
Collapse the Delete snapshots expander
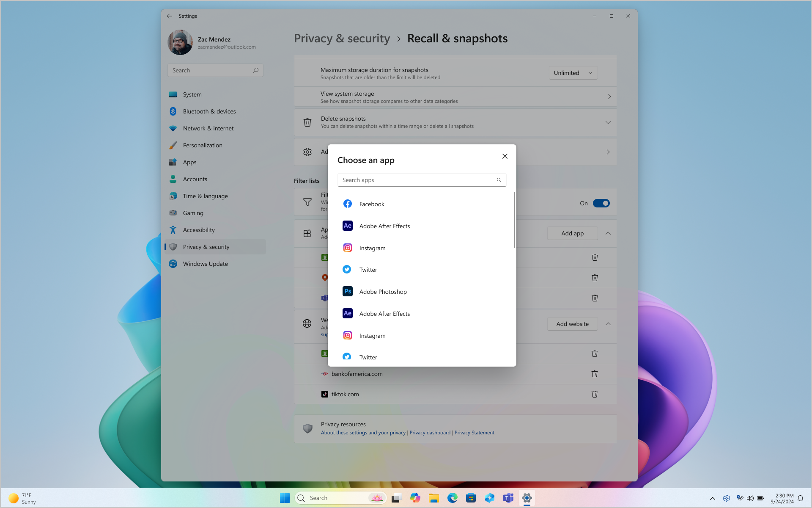pyautogui.click(x=608, y=122)
